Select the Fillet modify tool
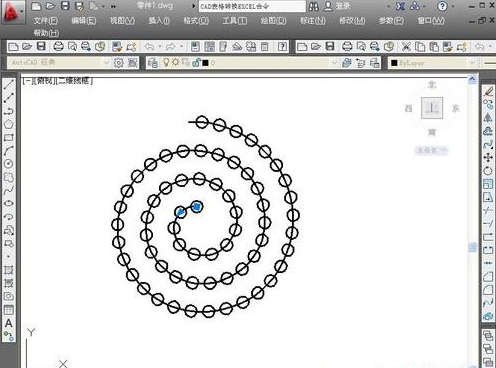Viewport: 496px width, 368px height. click(488, 290)
